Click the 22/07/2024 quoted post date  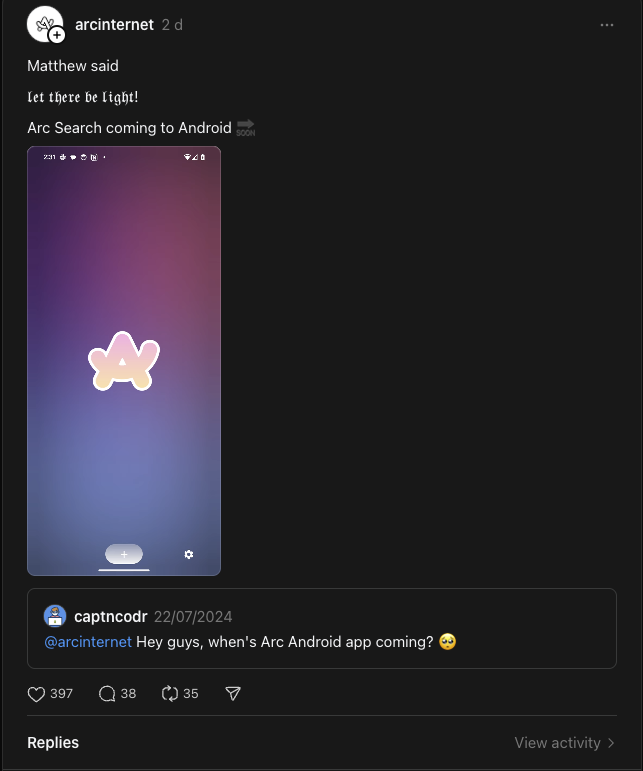pos(193,617)
